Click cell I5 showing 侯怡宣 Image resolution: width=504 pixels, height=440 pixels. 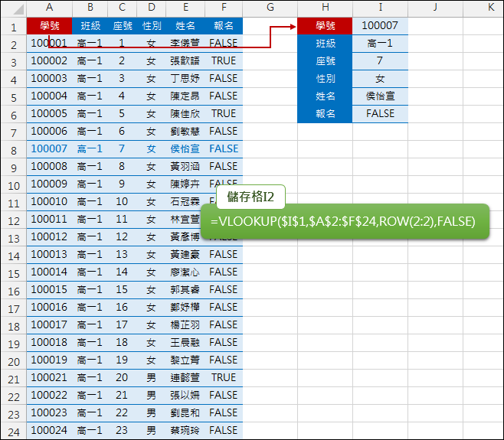(x=380, y=96)
